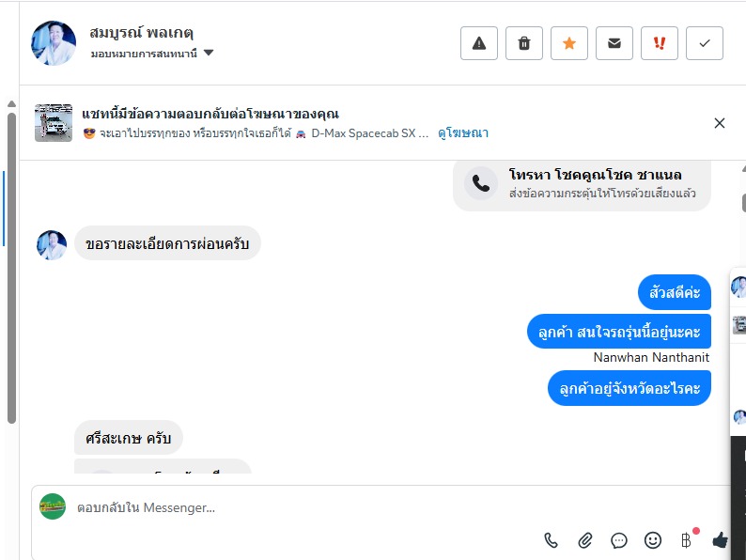Click the phone icon in the call bubble
This screenshot has height=560, width=746.
pos(480,183)
